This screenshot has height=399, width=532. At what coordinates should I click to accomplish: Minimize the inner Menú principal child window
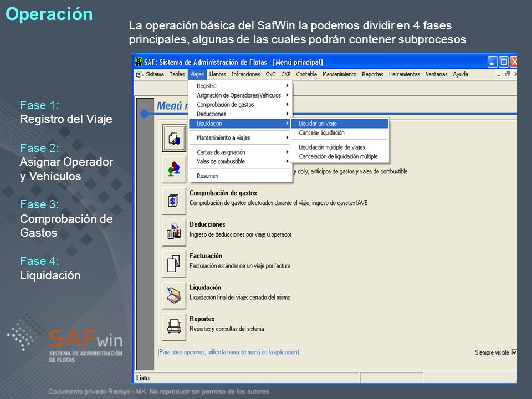(x=498, y=75)
